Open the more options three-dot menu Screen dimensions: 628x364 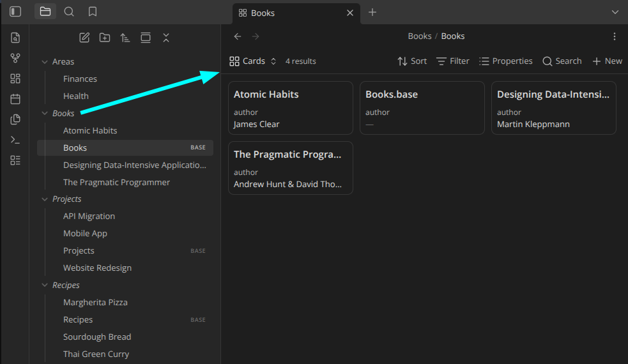pyautogui.click(x=615, y=36)
